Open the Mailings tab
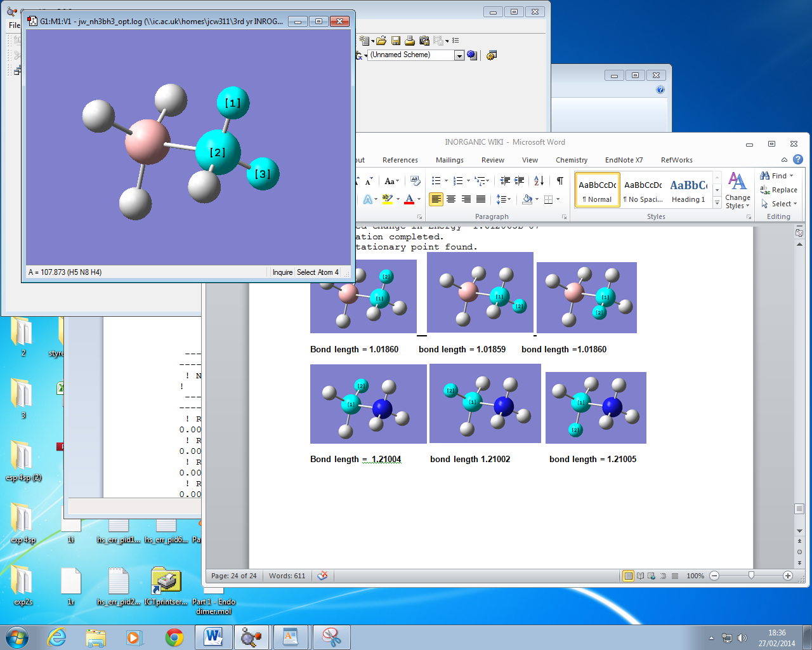The image size is (812, 650). click(x=450, y=160)
